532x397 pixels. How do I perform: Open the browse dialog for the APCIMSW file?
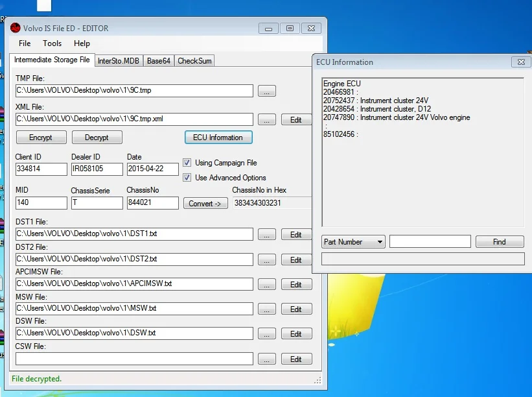coord(267,284)
